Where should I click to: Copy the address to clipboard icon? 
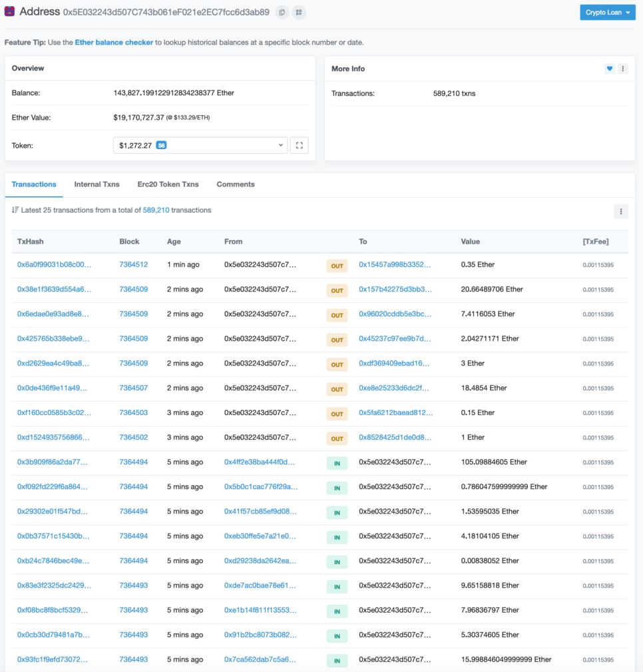pos(282,13)
